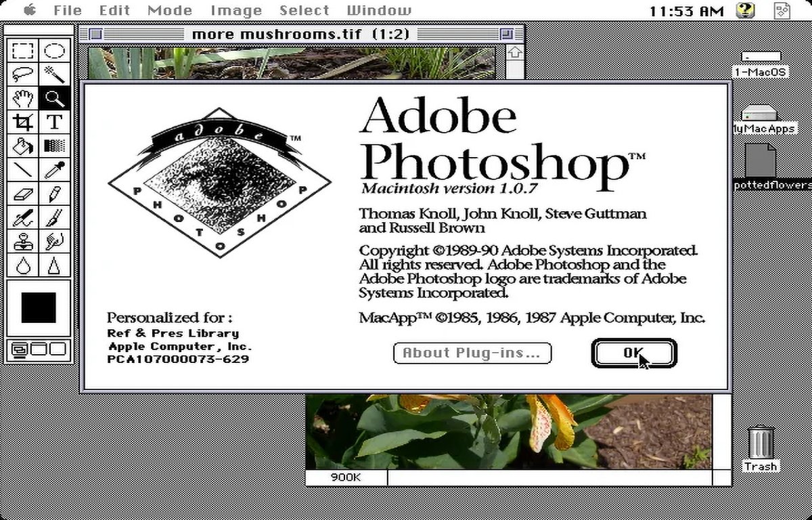The height and width of the screenshot is (520, 812).
Task: Open the application switcher menu icon
Action: tap(783, 10)
